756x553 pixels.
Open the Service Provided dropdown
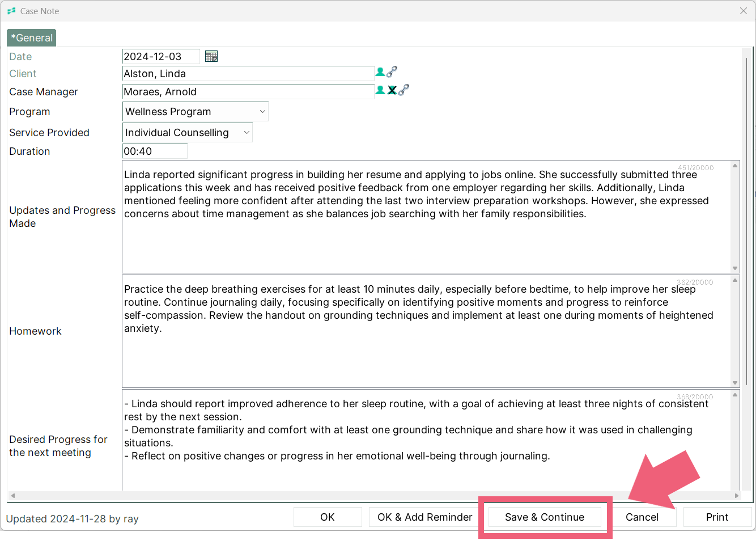coord(188,133)
